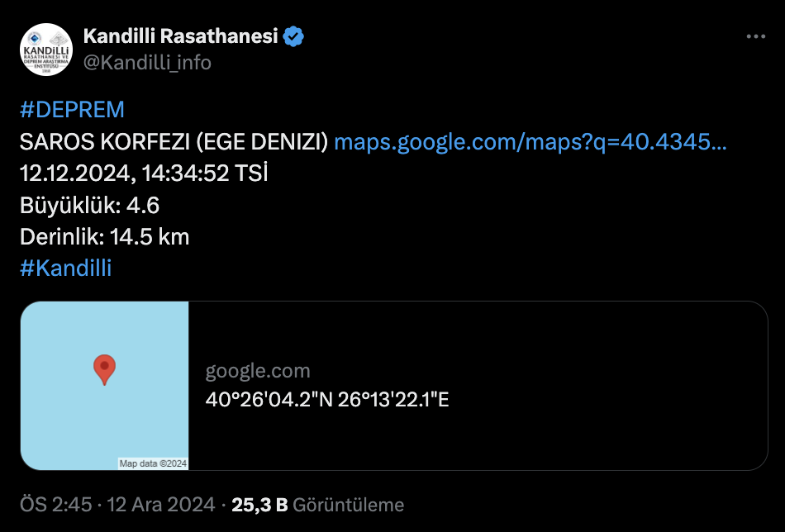
Task: Open the light blue map preview thumbnail
Action: click(x=105, y=385)
